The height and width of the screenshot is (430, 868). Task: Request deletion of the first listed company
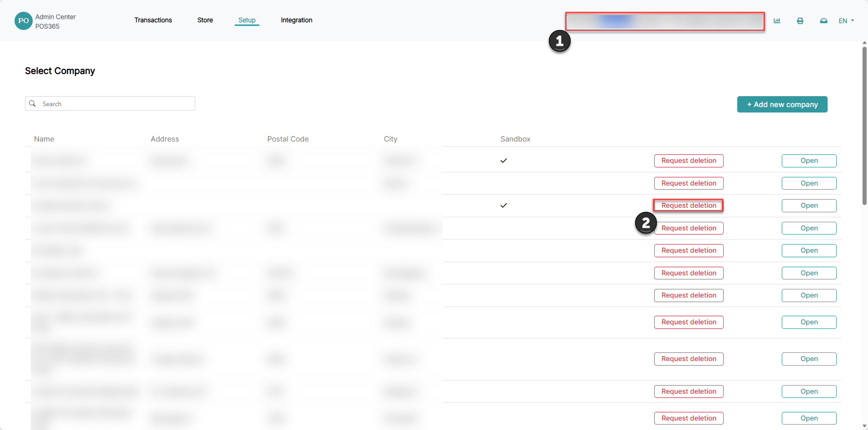click(x=689, y=161)
